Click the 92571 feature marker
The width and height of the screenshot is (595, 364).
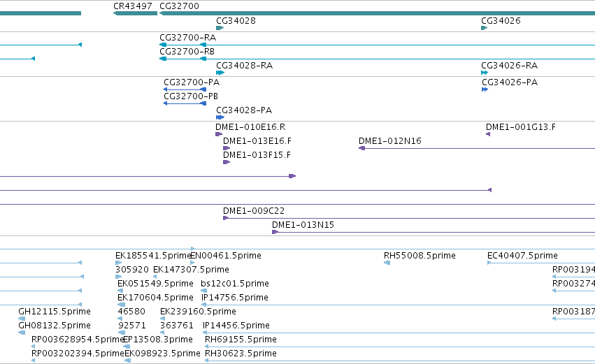[122, 333]
